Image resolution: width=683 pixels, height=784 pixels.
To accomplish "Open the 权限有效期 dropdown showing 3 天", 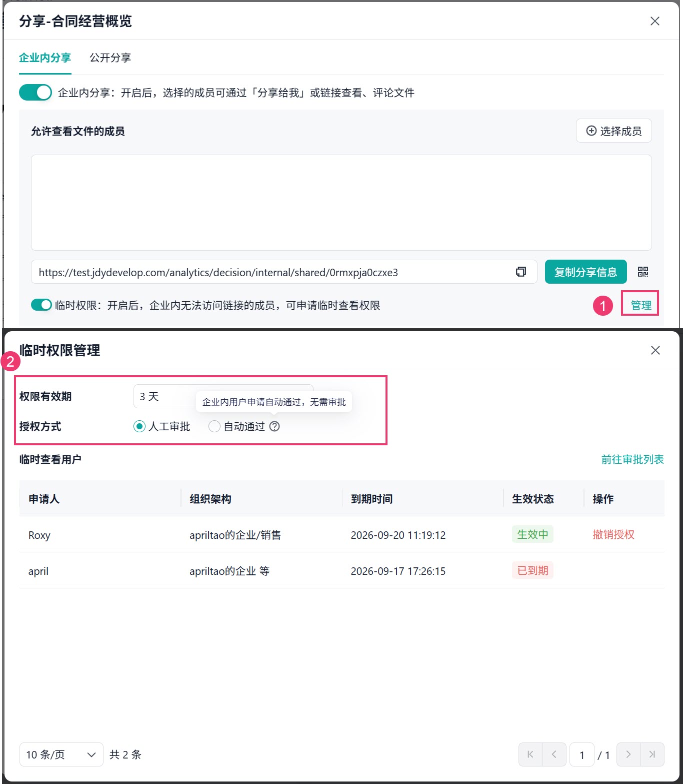I will [x=223, y=397].
